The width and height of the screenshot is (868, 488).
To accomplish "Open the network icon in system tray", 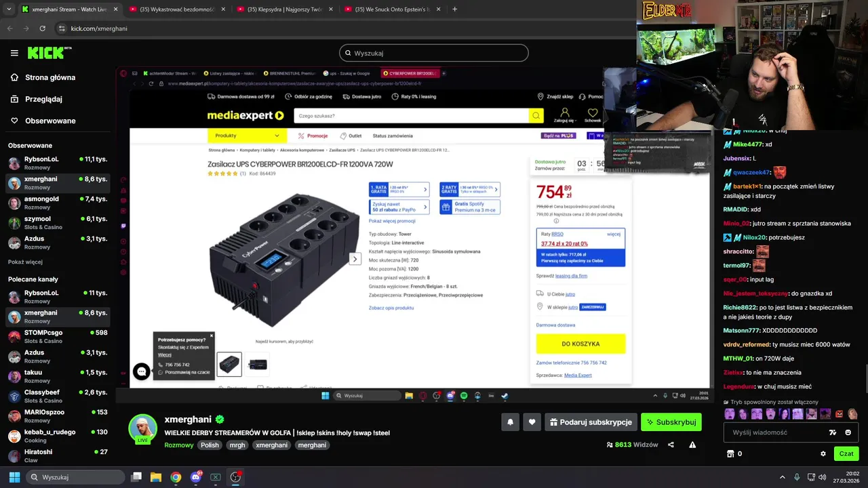I will tap(810, 477).
